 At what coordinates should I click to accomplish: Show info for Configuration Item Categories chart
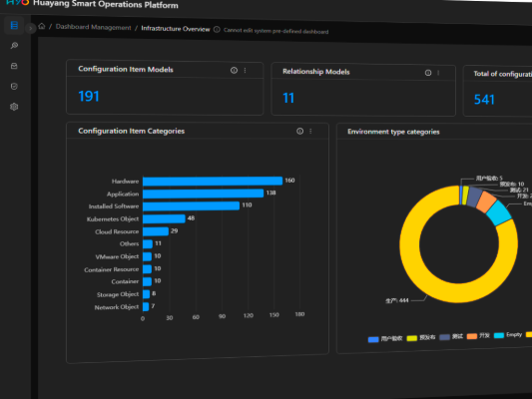coord(299,131)
